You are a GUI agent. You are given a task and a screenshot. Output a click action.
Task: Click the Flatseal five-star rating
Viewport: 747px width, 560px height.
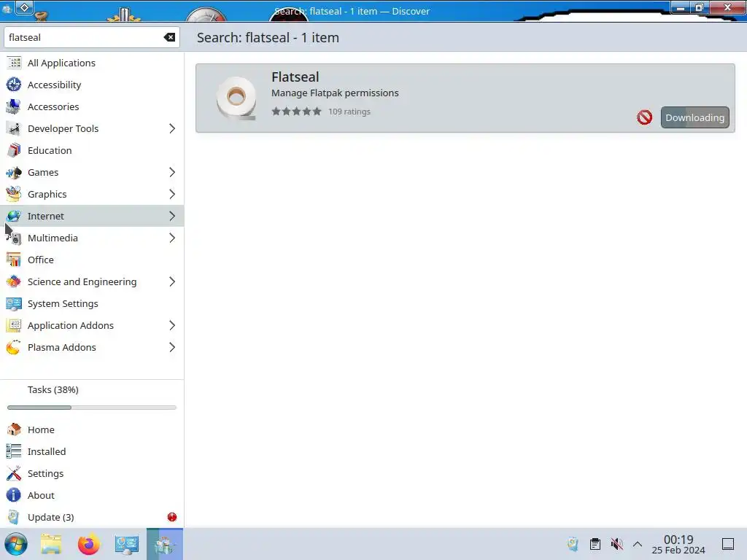[x=296, y=112]
